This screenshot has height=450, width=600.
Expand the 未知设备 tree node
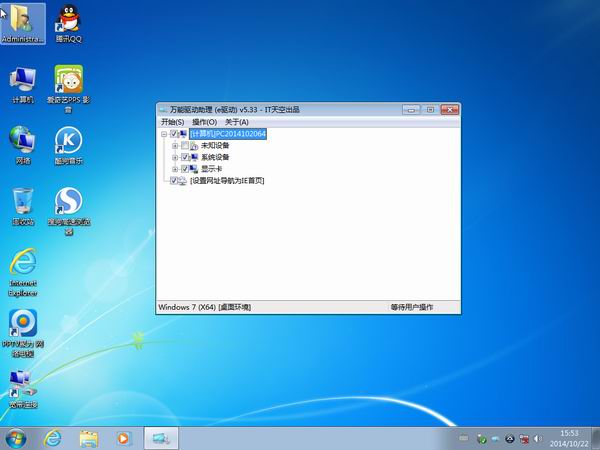175,145
